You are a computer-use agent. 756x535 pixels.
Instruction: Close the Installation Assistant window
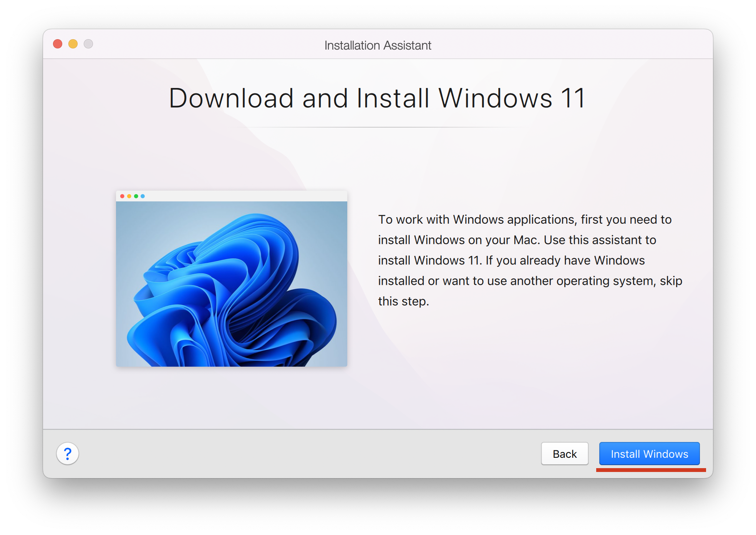58,44
